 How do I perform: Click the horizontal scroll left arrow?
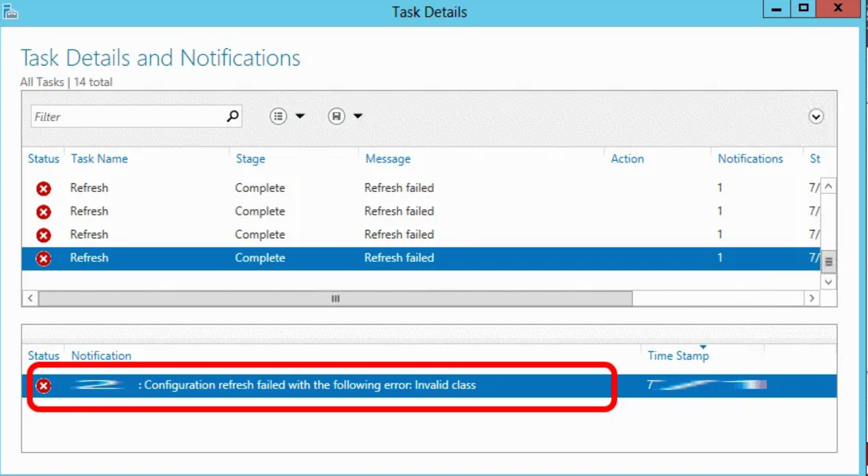point(30,298)
